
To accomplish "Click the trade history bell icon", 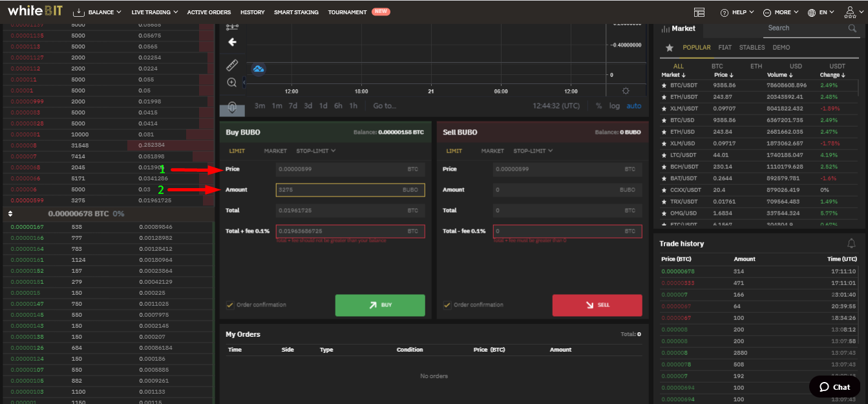I will click(851, 243).
